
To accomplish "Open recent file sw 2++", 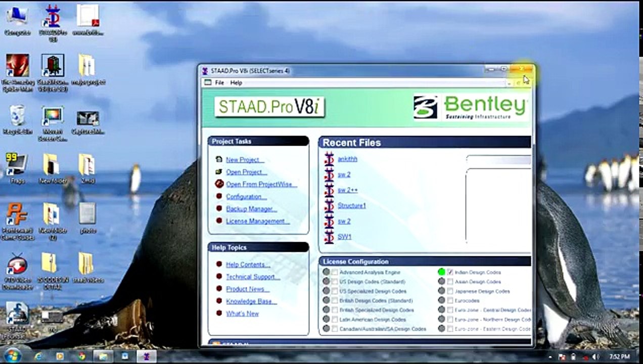I will pos(348,190).
